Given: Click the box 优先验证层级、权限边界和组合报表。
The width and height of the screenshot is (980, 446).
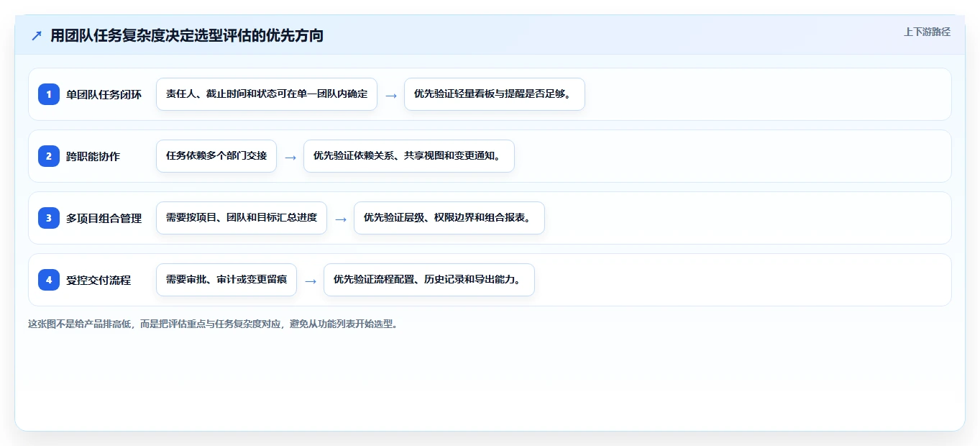Looking at the screenshot, I should coord(449,218).
